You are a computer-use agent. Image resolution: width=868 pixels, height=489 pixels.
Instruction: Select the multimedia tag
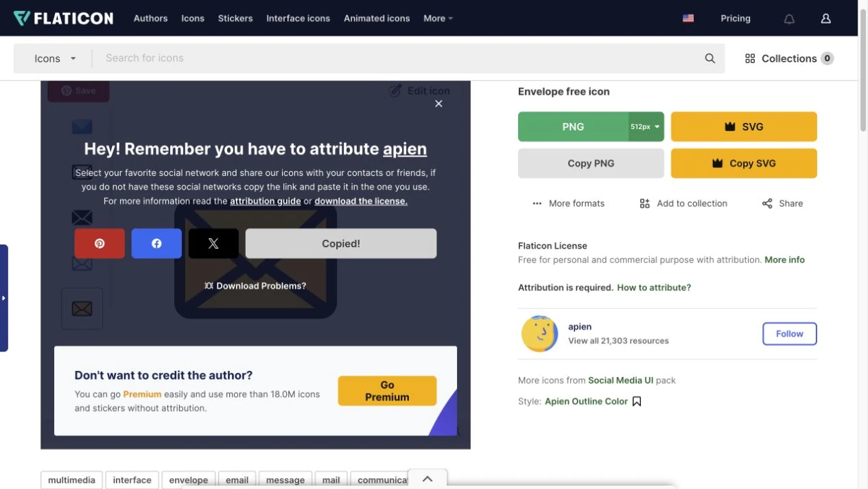click(71, 480)
